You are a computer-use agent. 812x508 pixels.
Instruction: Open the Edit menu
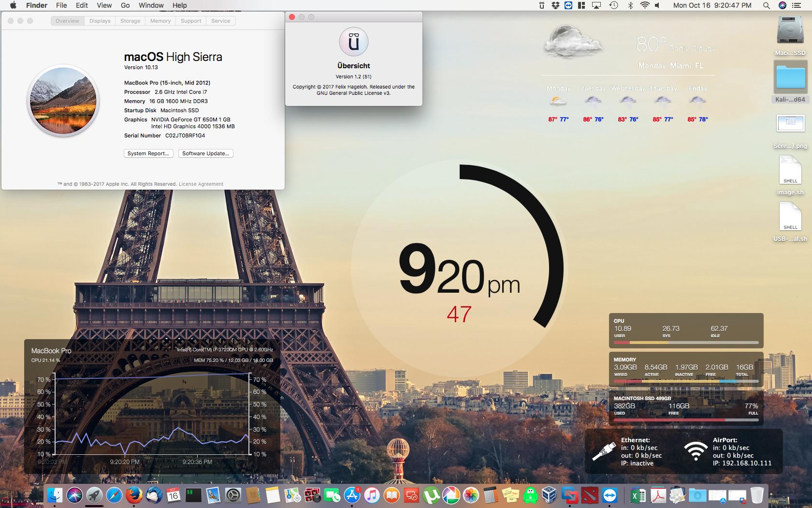(82, 5)
